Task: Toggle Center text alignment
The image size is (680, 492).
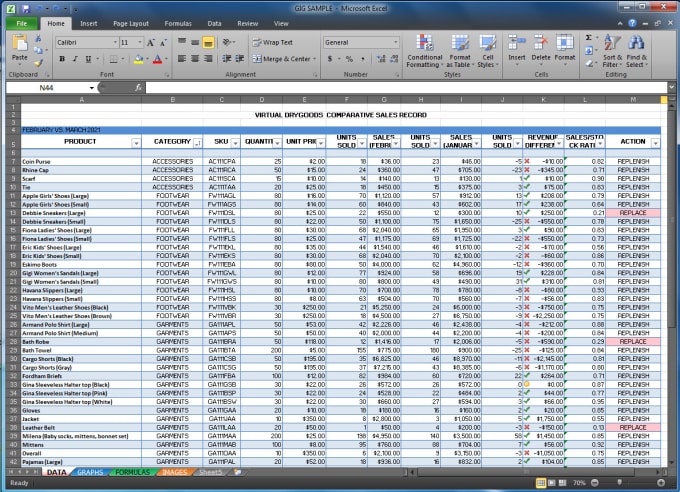Action: coord(195,59)
